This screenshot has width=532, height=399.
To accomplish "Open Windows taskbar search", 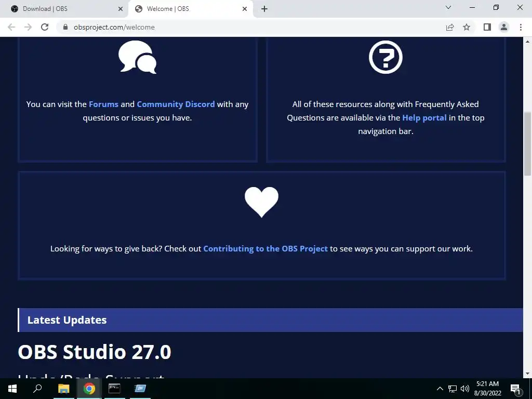I will tap(37, 389).
